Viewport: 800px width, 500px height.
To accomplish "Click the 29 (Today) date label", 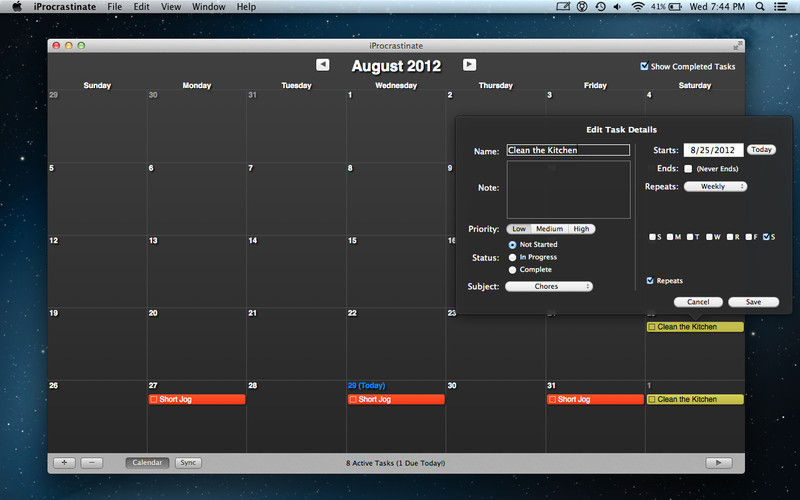I will pyautogui.click(x=366, y=386).
